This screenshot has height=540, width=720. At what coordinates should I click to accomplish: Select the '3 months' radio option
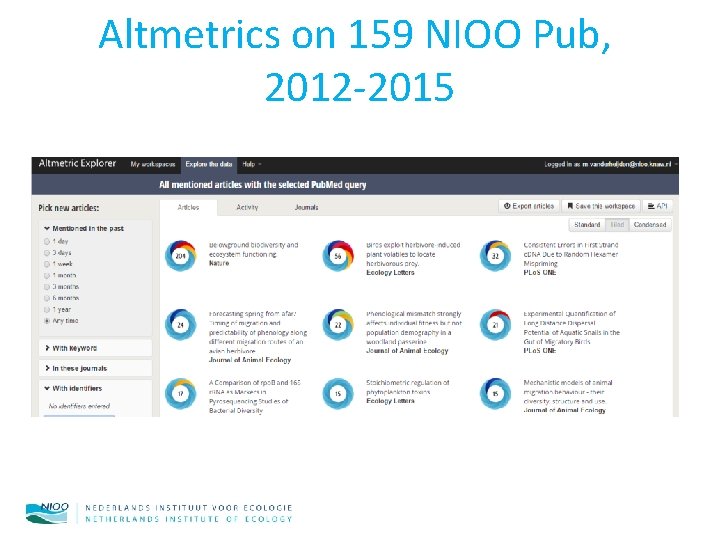click(x=46, y=287)
